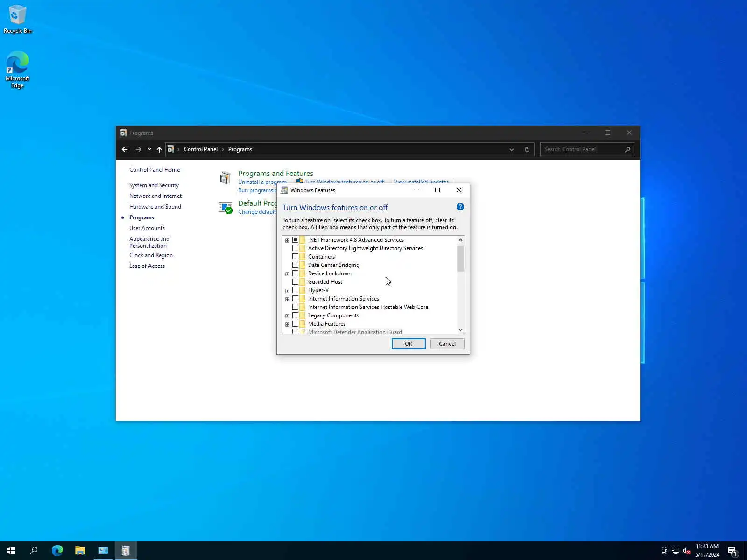Open taskbar search magnifier

34,551
